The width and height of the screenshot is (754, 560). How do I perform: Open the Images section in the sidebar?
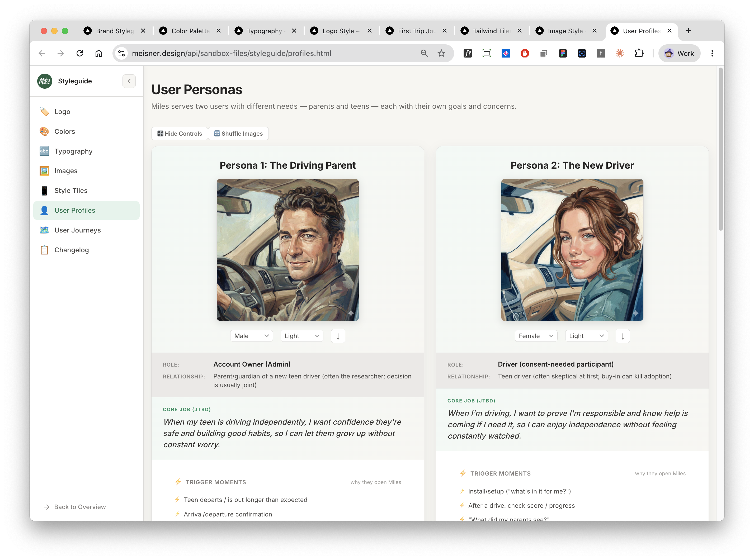(86, 171)
